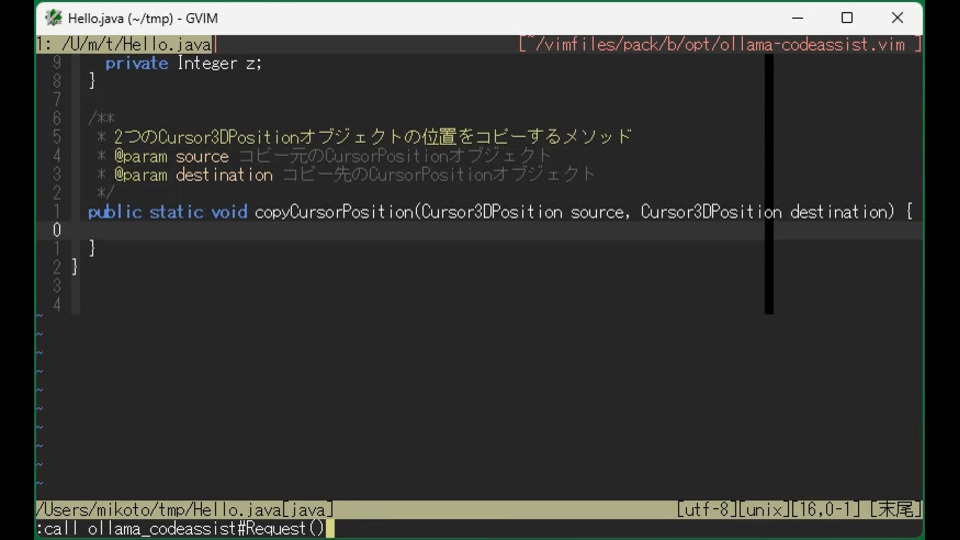Click the "void" return type keyword
Viewport: 960px width, 540px height.
[x=229, y=212]
